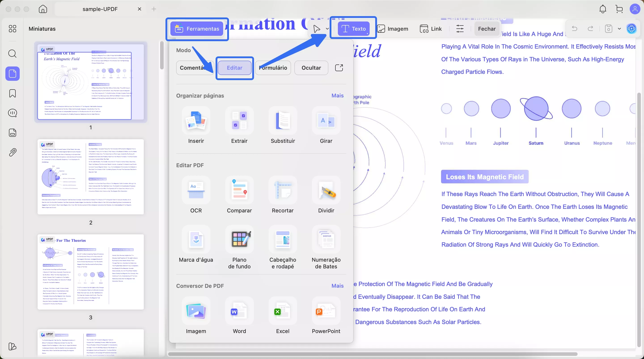The height and width of the screenshot is (359, 644).
Task: Click the Plano de fundo icon
Action: click(239, 239)
